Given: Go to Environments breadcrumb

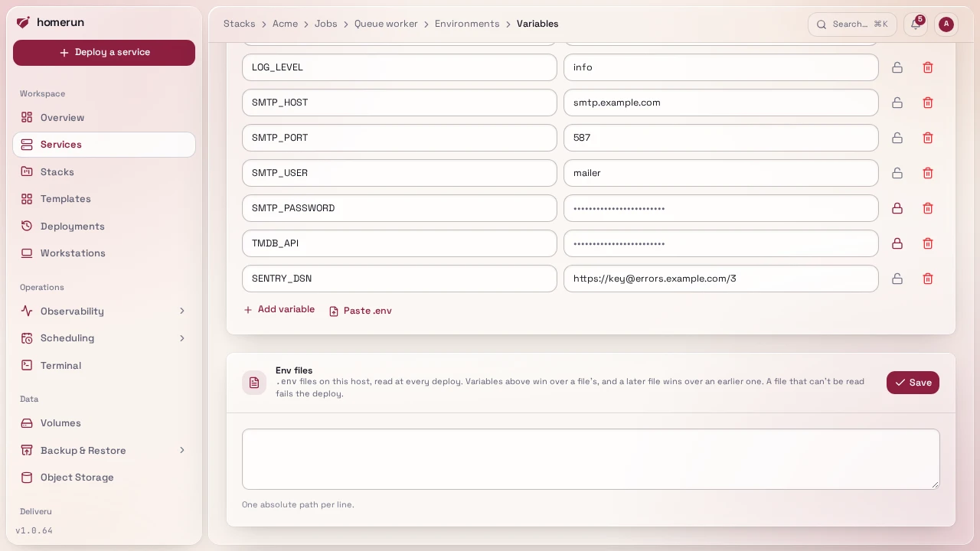Looking at the screenshot, I should click(467, 24).
